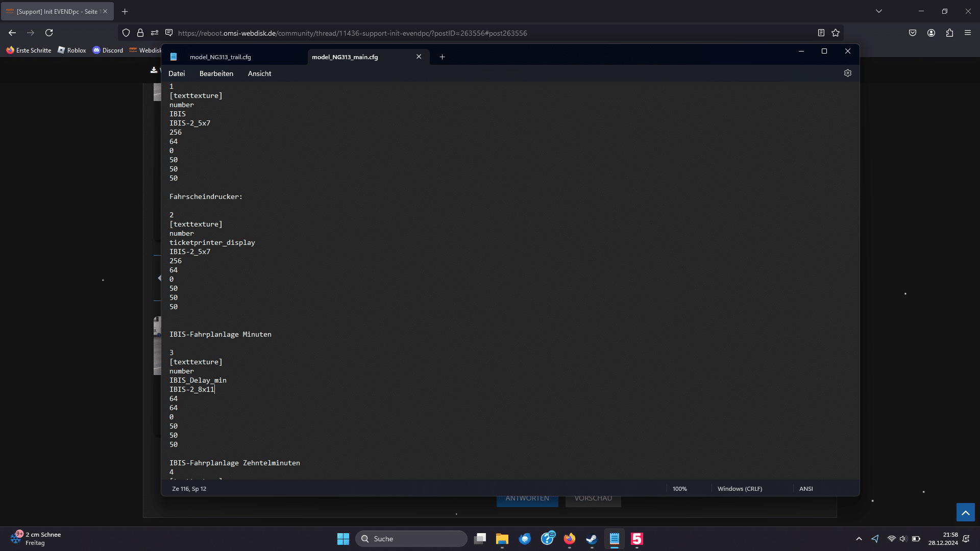Image resolution: width=980 pixels, height=551 pixels.
Task: Open Firefox reader view icon
Action: (x=821, y=33)
